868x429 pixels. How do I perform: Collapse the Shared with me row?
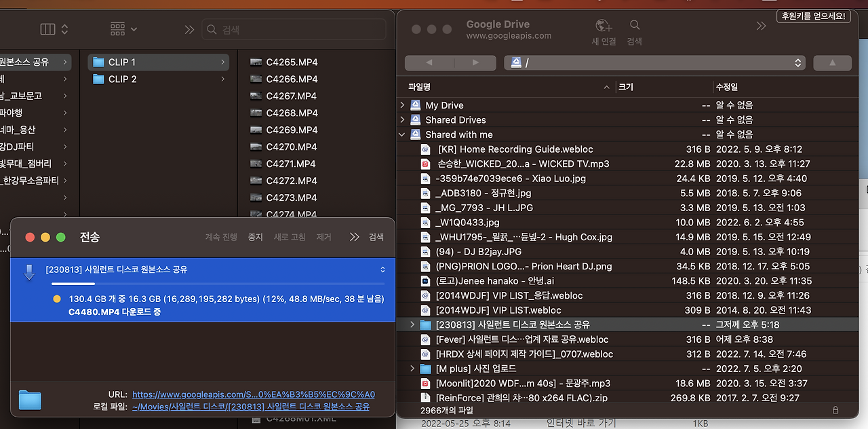(x=403, y=134)
